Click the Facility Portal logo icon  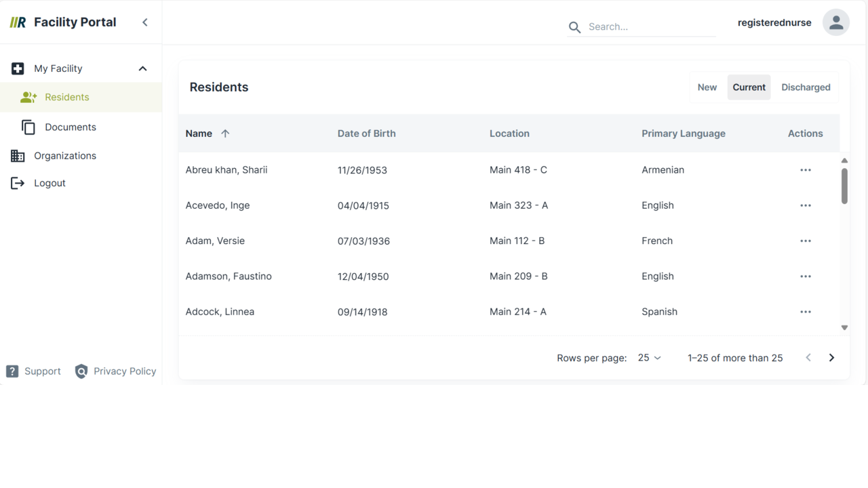click(18, 22)
